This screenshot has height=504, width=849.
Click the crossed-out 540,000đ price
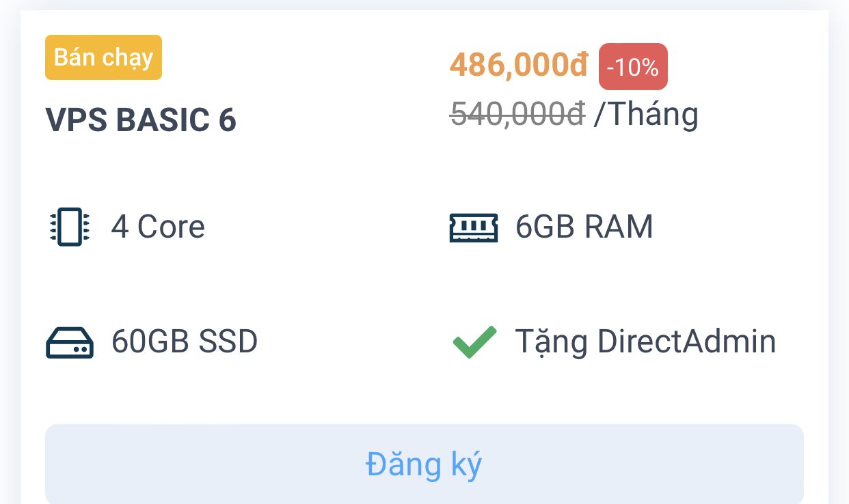(x=517, y=114)
